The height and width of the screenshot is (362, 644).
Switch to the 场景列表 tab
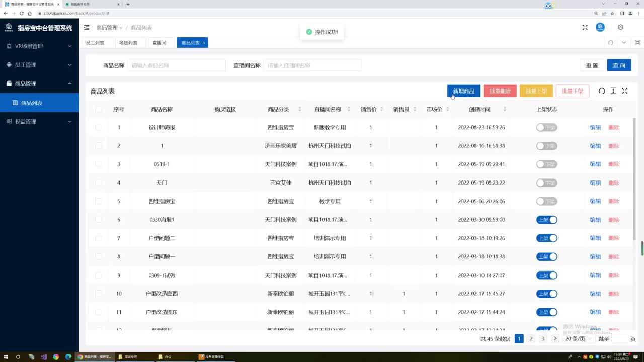128,43
